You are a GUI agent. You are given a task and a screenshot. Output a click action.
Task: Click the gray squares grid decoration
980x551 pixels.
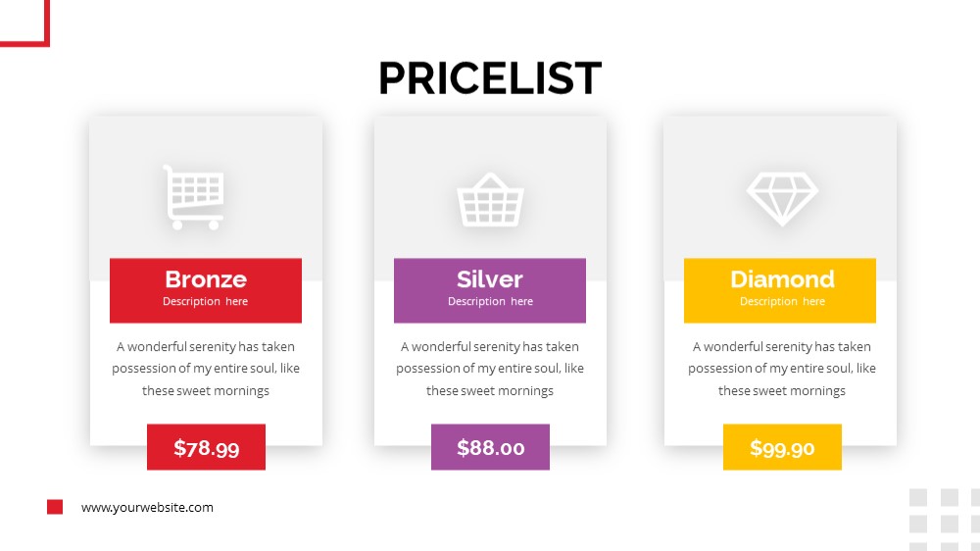(945, 520)
